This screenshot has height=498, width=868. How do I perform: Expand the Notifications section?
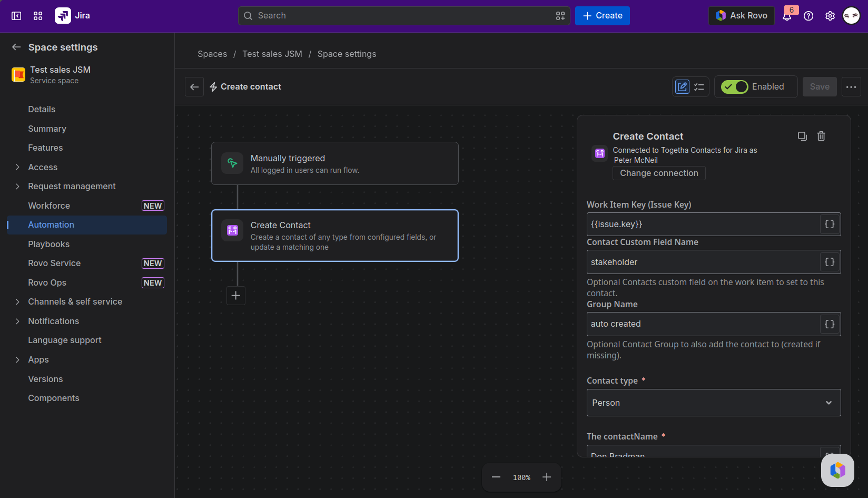coord(17,321)
